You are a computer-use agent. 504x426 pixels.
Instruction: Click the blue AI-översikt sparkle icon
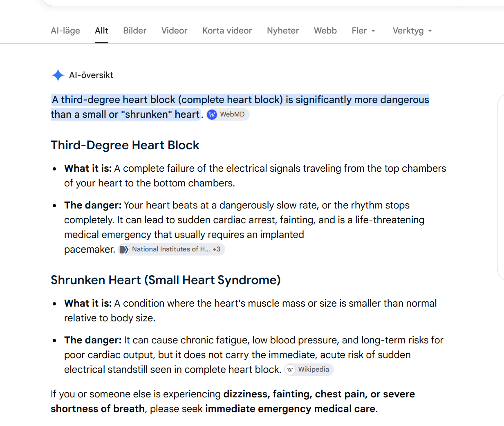click(x=58, y=75)
